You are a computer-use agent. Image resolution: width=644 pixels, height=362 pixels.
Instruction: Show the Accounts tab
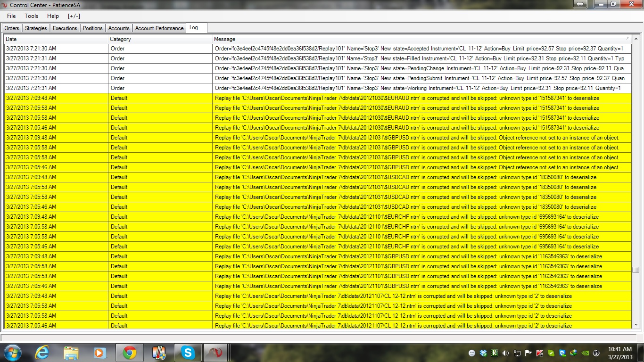coord(119,28)
